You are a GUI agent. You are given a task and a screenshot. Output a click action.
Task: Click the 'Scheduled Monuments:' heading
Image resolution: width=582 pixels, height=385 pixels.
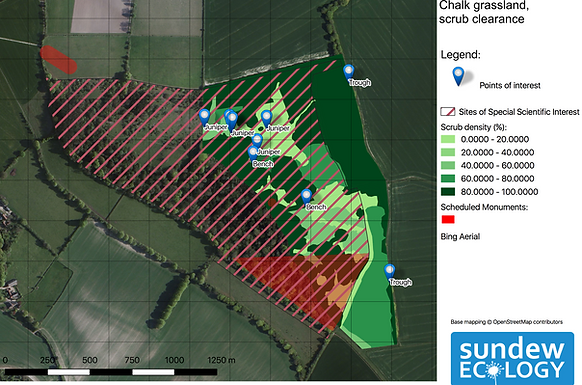point(484,207)
